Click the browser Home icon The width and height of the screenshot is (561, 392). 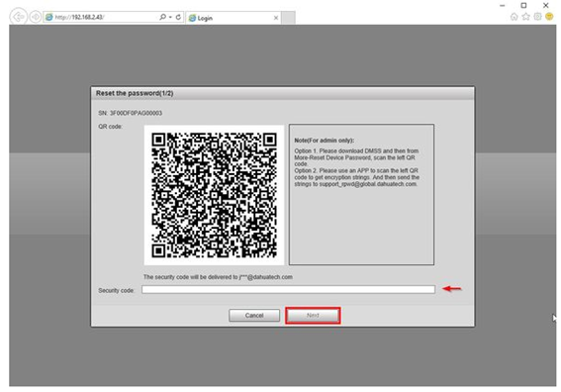click(x=514, y=17)
